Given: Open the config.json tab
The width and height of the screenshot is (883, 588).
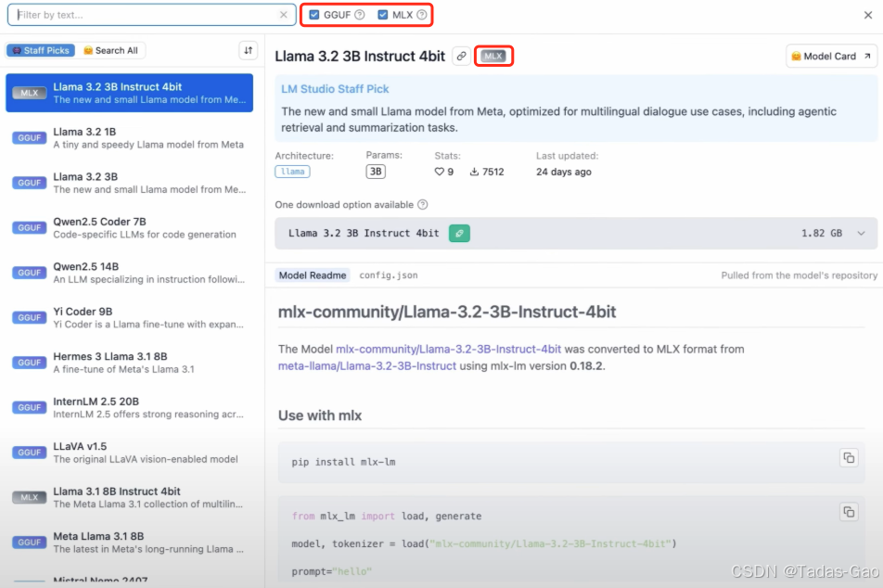Looking at the screenshot, I should tap(389, 275).
